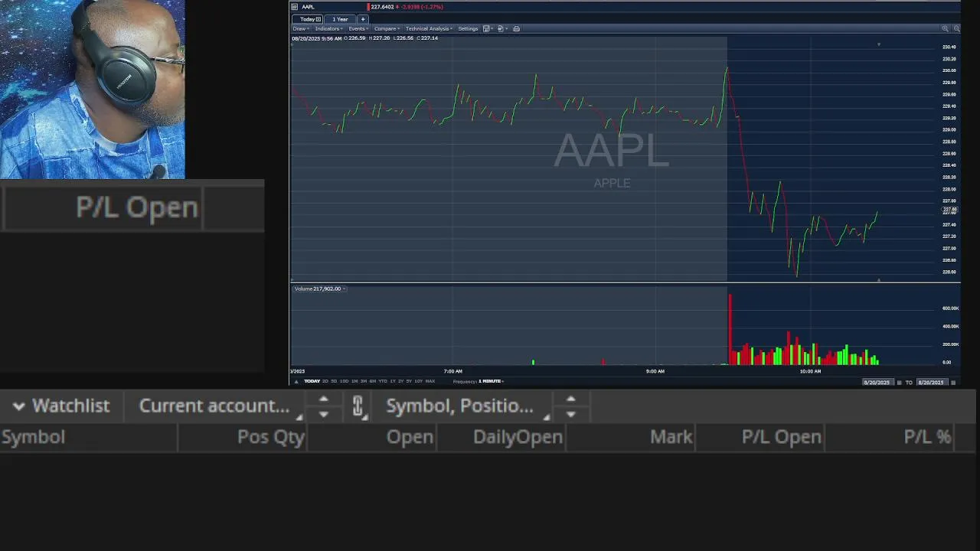Sort by Symbol column header
980x551 pixels.
[x=89, y=437]
